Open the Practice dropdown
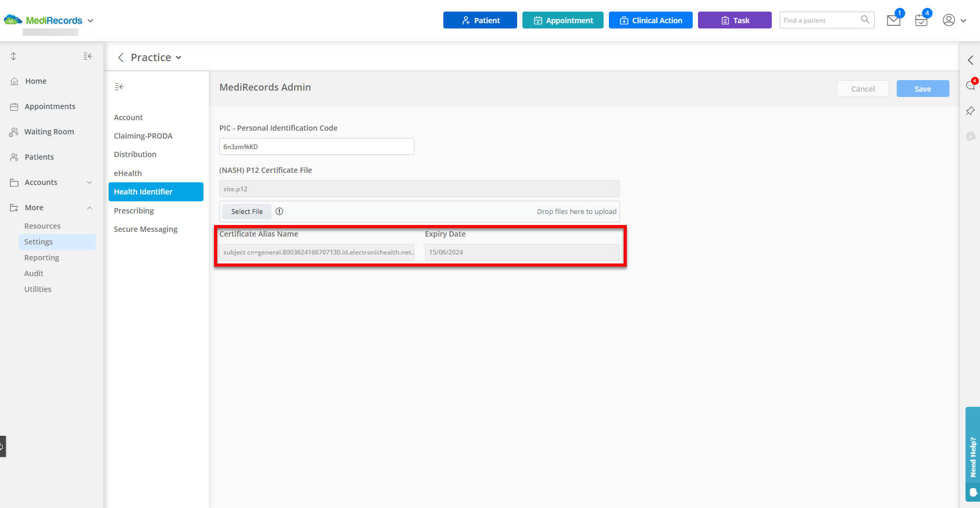The width and height of the screenshot is (980, 508). (156, 57)
